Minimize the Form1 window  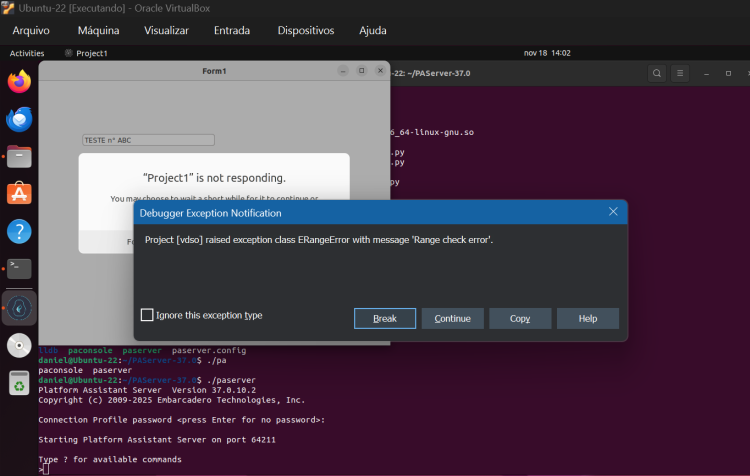pos(343,71)
